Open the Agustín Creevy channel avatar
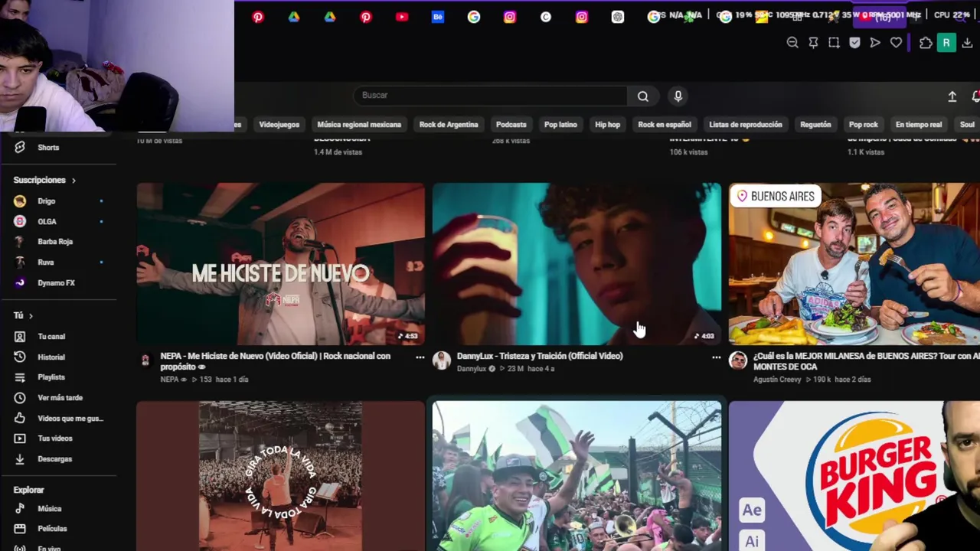This screenshot has width=980, height=551. 738,360
